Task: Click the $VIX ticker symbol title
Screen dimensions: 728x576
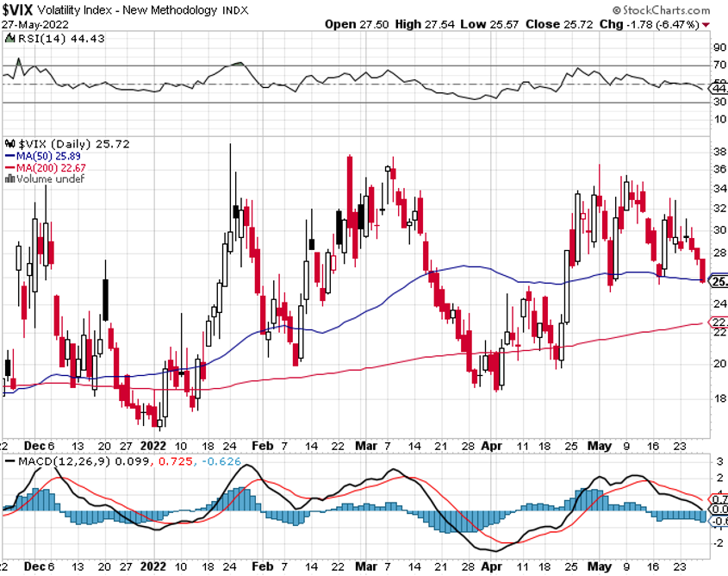Action: point(19,9)
